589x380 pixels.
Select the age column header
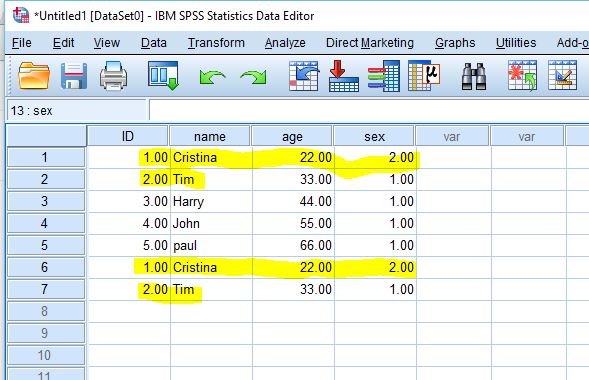(x=292, y=136)
